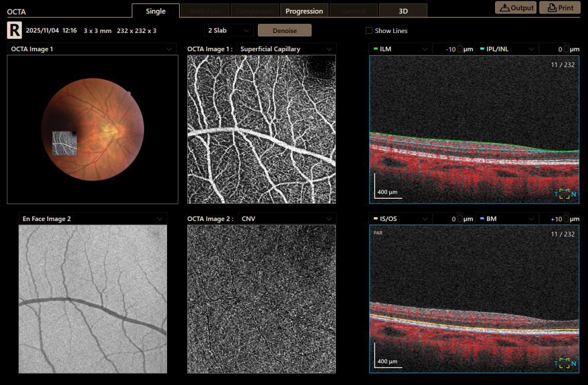Click the green ILM boundary color square
588x385 pixels.
click(x=374, y=49)
